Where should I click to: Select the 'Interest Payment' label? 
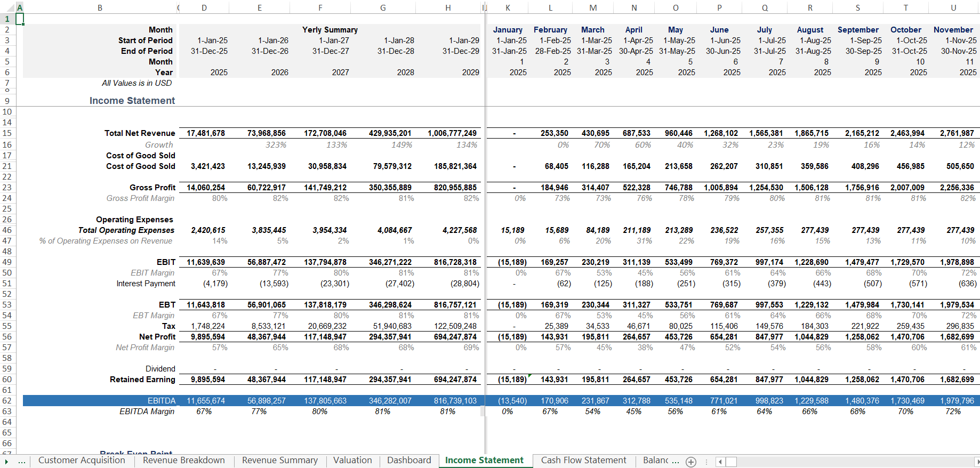(x=146, y=284)
